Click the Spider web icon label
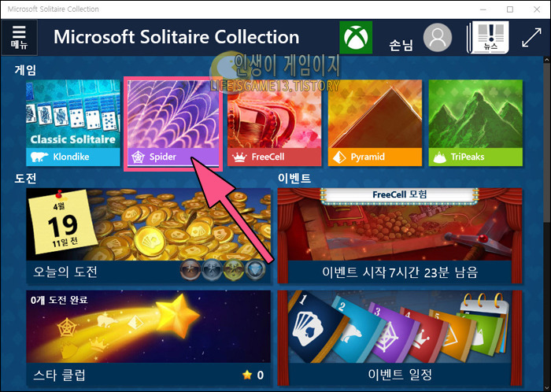This screenshot has height=392, width=551. click(138, 157)
